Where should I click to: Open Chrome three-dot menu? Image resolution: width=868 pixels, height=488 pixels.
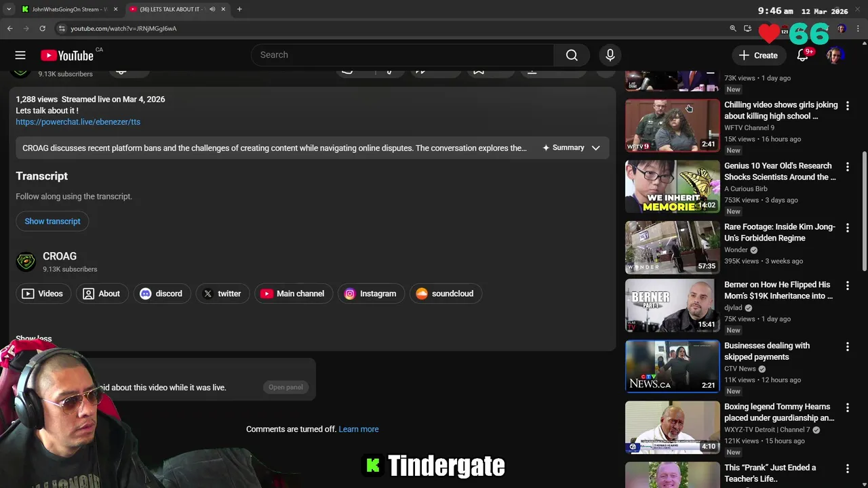(859, 28)
